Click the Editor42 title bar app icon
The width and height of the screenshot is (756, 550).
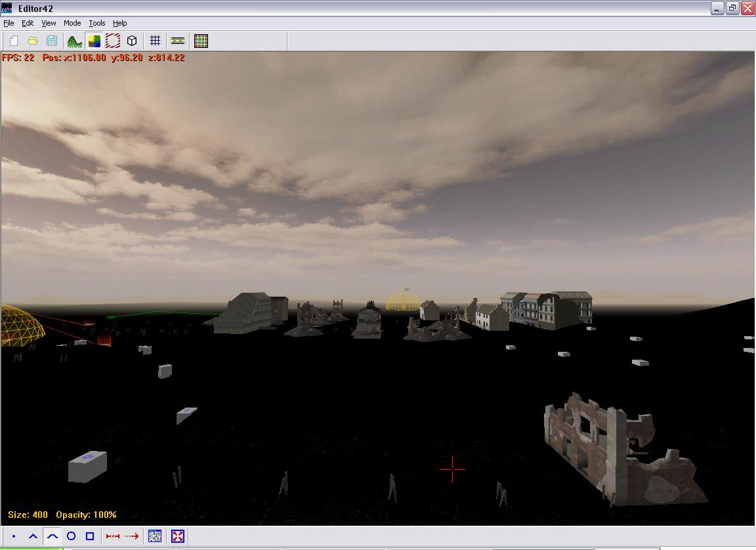pyautogui.click(x=7, y=8)
